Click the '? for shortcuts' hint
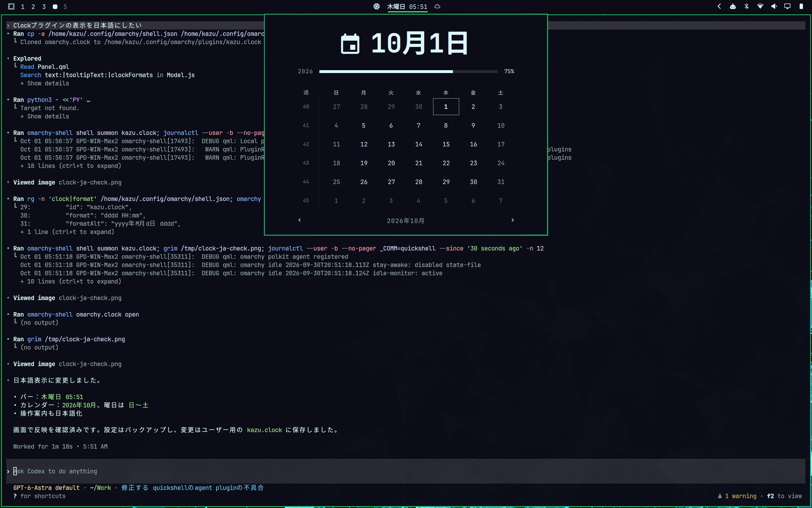Viewport: 812px width, 508px height. [39, 496]
